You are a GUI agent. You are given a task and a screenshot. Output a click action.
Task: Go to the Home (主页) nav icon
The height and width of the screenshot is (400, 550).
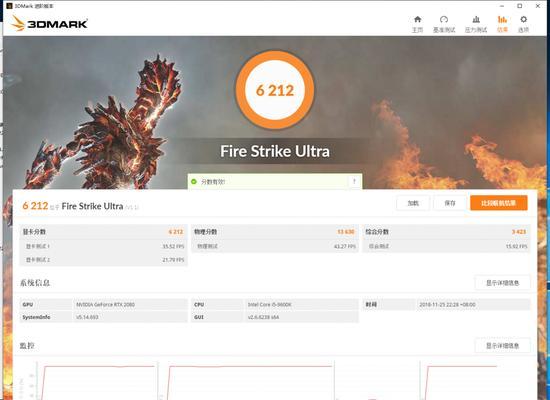tap(417, 24)
